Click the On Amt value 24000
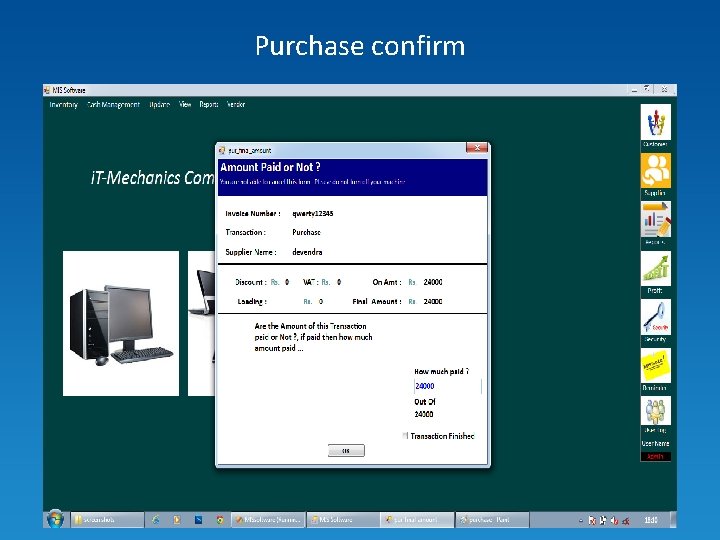Viewport: 720px width, 540px height. (433, 282)
